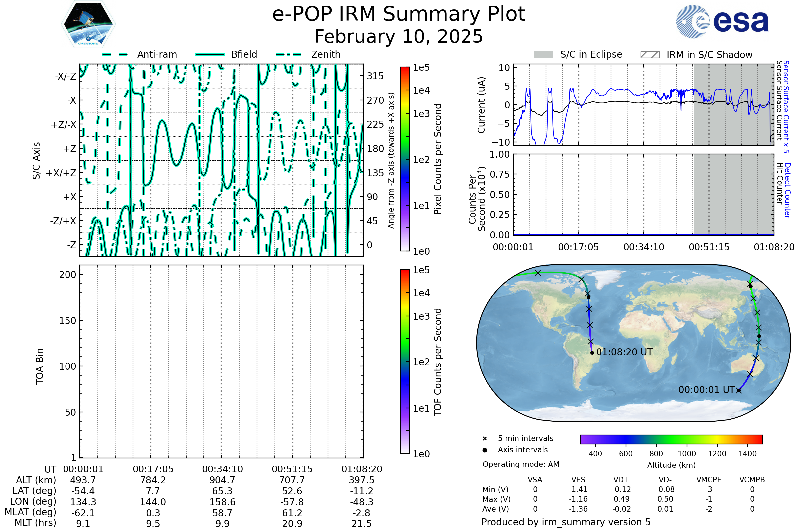Click the February 10, 2025 date text

399,37
